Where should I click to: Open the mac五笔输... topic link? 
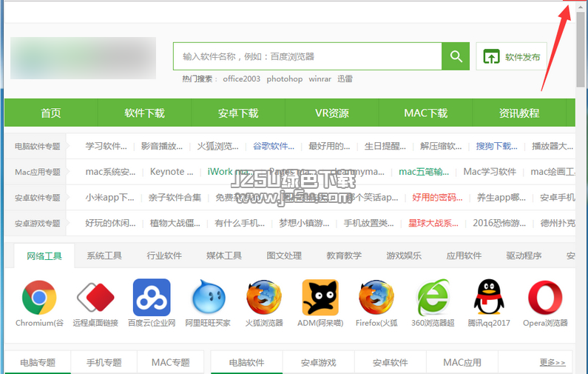(424, 172)
